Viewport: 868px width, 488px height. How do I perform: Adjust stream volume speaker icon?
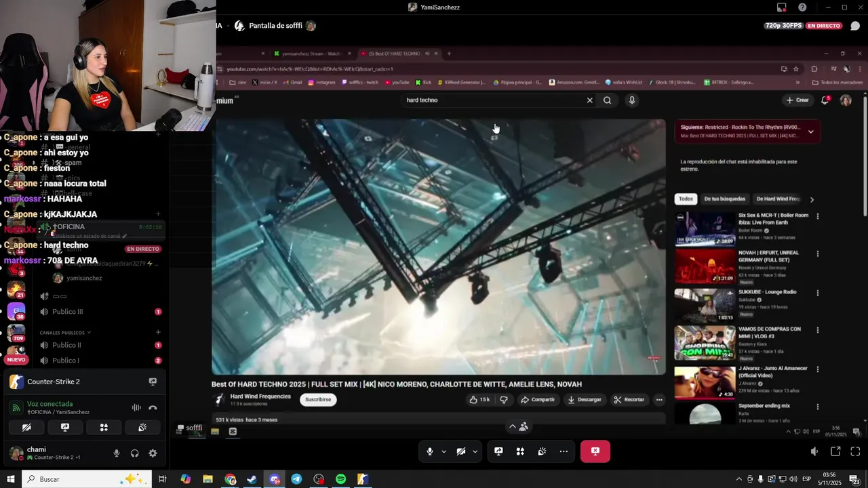pos(814,451)
